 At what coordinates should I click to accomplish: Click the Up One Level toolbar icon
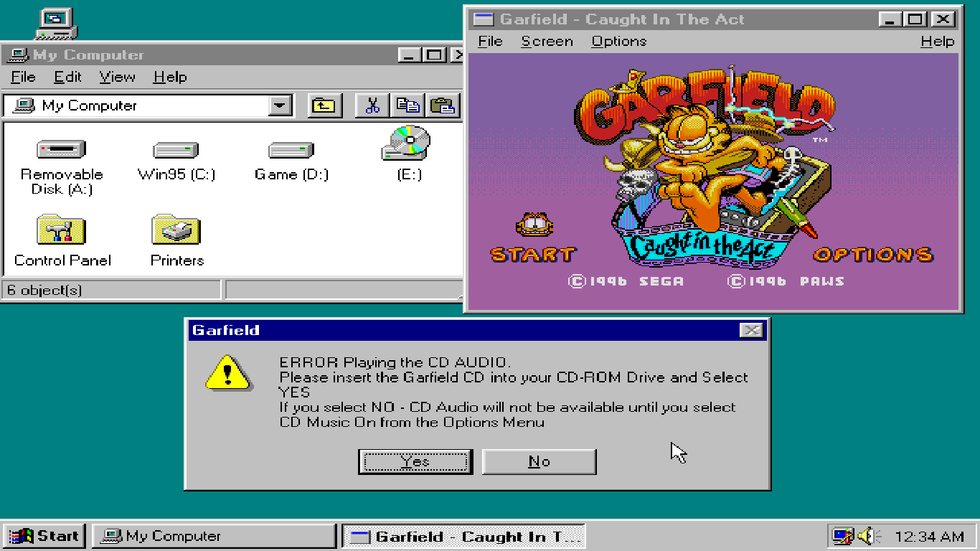pyautogui.click(x=325, y=106)
